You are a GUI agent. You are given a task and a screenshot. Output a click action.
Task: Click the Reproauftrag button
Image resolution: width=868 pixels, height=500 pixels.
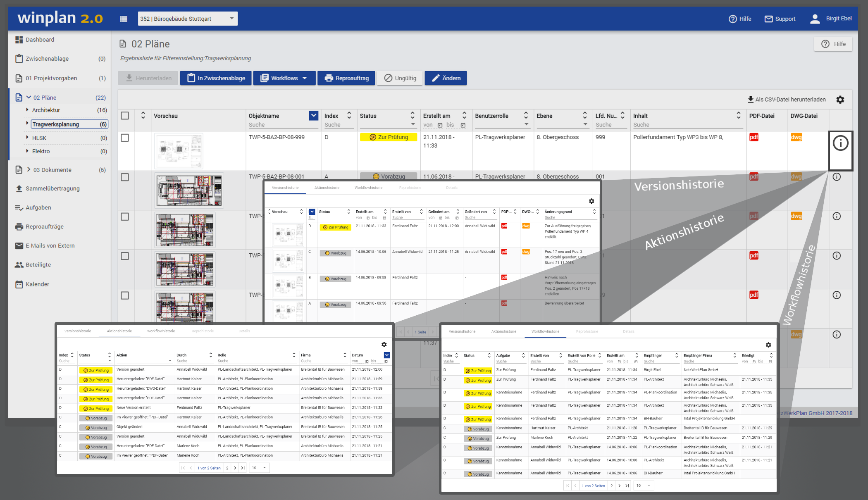[x=346, y=78]
